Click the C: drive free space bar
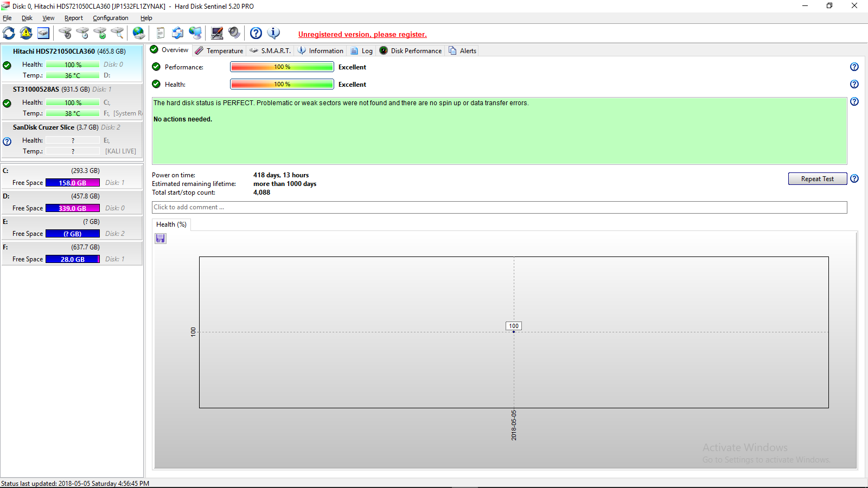 (73, 183)
